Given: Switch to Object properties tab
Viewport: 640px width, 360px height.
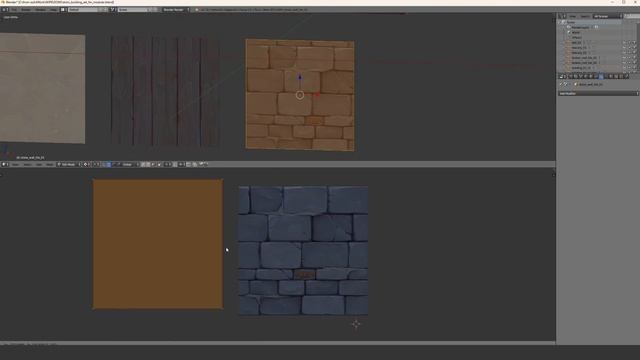Looking at the screenshot, I should [590, 77].
